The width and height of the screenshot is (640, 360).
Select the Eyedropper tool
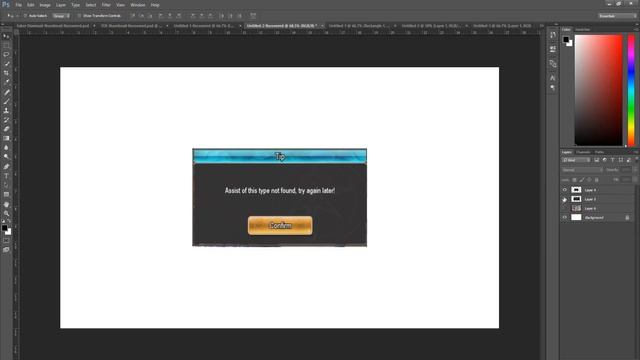(x=6, y=82)
